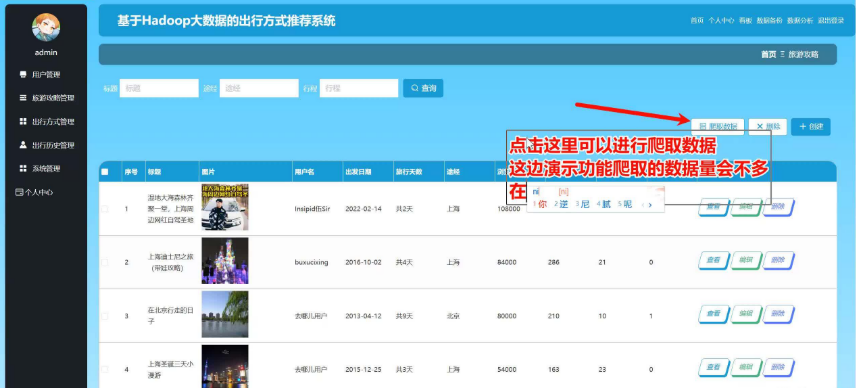
Task: Tick the checkbox for row 3 在北京行走的日子
Action: (105, 316)
